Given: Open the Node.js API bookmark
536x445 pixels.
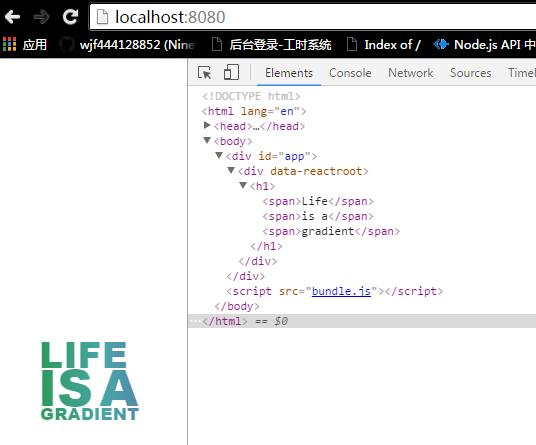Looking at the screenshot, I should (x=484, y=45).
